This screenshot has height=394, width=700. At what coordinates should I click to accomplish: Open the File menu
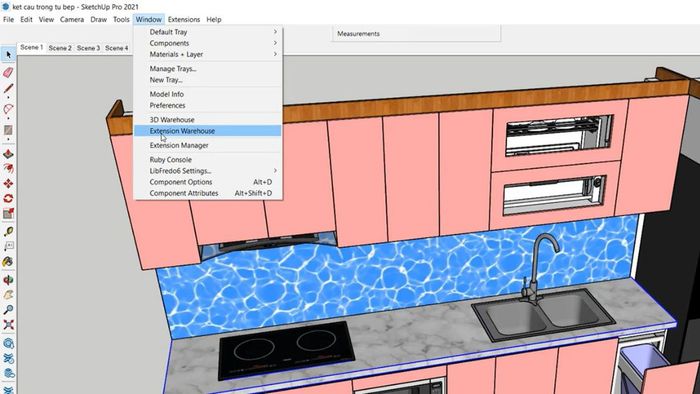(x=8, y=20)
